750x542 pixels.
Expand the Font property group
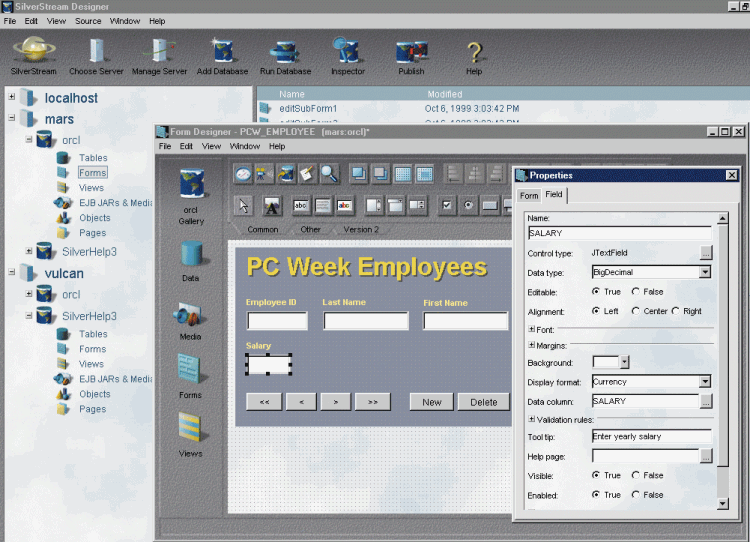coord(531,329)
